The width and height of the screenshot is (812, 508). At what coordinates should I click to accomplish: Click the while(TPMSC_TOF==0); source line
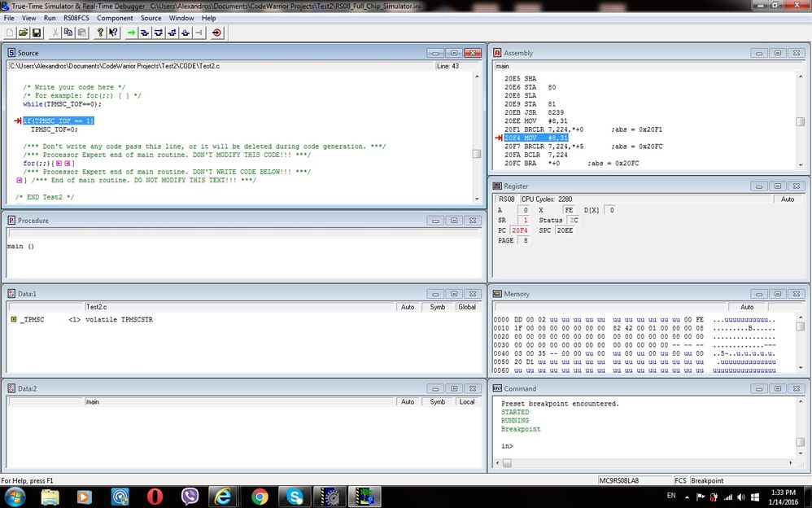[x=62, y=104]
